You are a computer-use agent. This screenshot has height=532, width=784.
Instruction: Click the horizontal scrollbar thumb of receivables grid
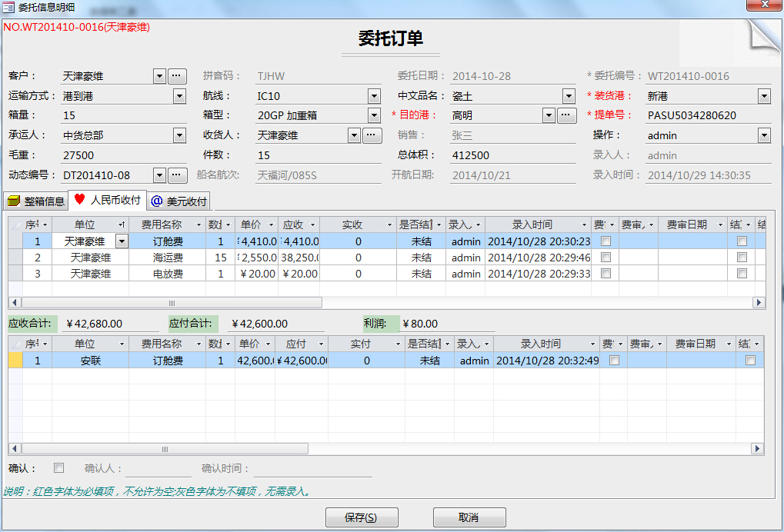(x=172, y=303)
